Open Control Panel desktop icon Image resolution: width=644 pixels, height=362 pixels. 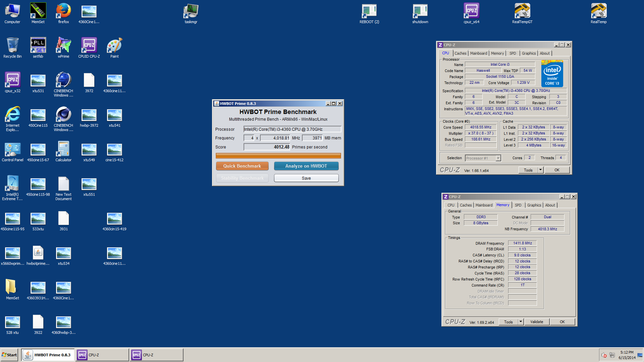pos(12,152)
